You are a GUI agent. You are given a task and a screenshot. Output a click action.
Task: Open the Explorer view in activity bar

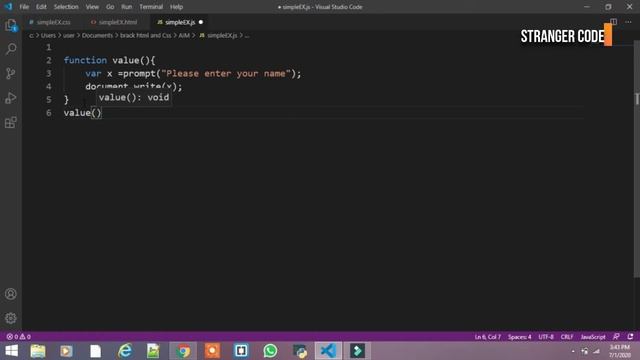tap(11, 25)
